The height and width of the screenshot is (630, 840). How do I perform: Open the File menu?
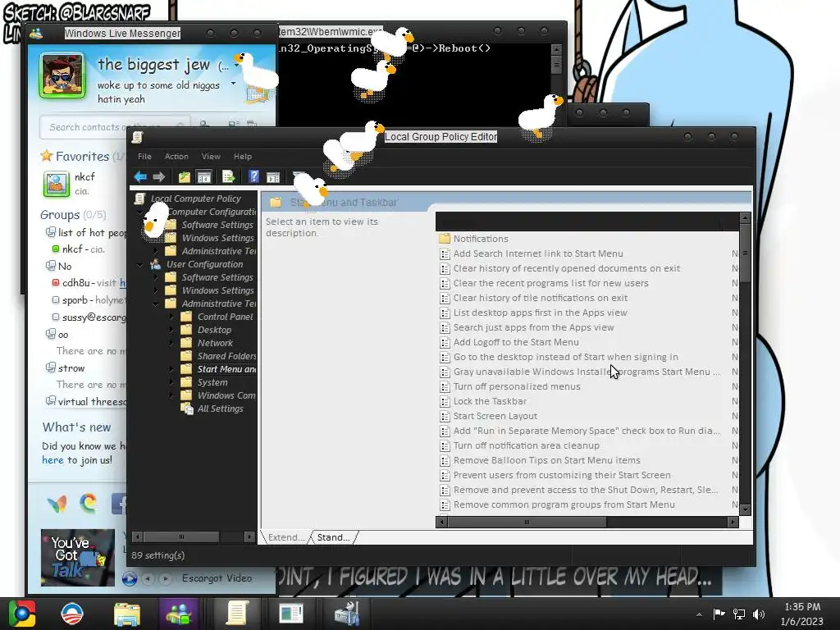(144, 157)
